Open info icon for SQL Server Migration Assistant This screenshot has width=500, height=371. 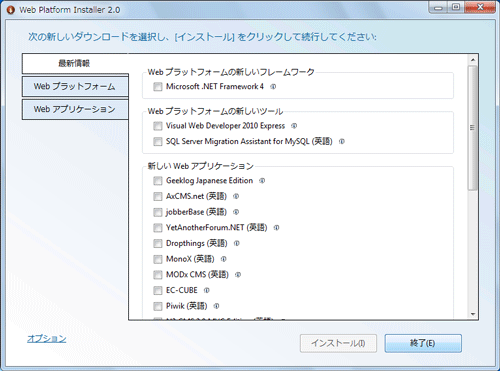[x=342, y=141]
